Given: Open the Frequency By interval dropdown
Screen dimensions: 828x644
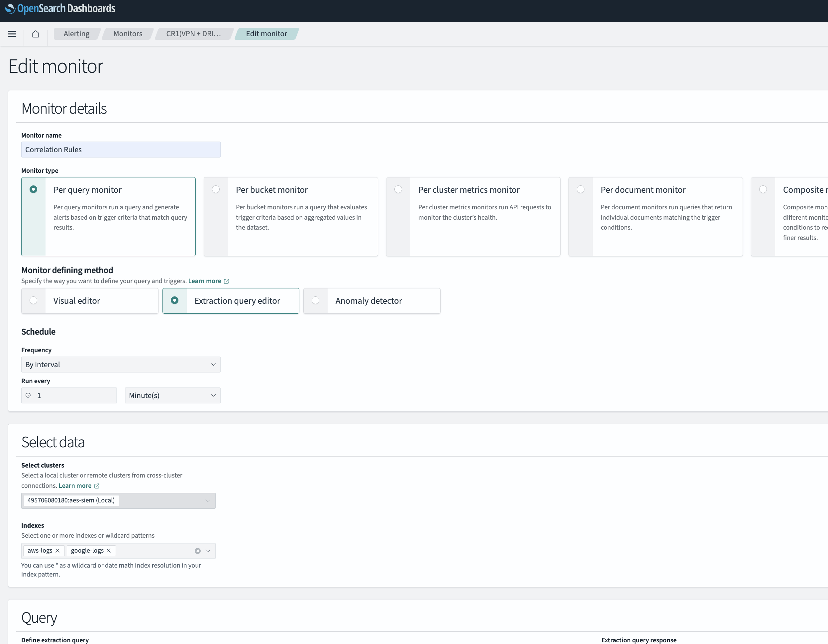Looking at the screenshot, I should (x=121, y=365).
